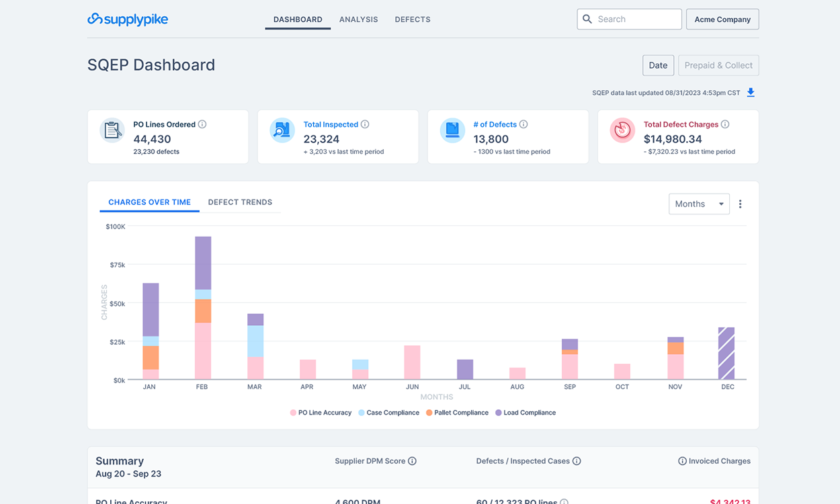Toggle the PO Line Accuracy legend item

(x=320, y=412)
